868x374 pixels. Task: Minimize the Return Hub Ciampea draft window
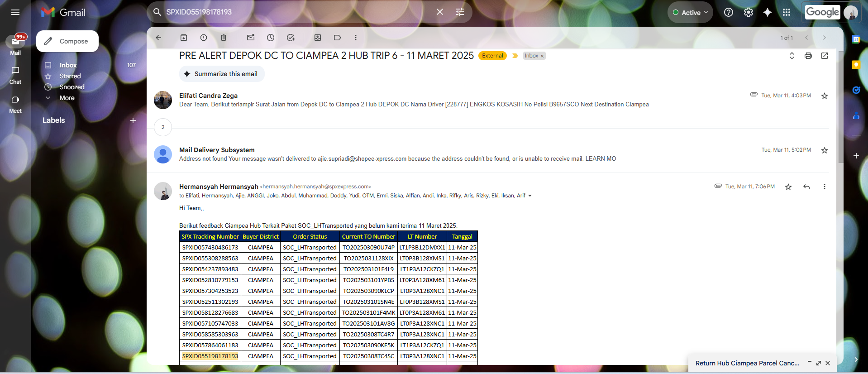pos(810,363)
